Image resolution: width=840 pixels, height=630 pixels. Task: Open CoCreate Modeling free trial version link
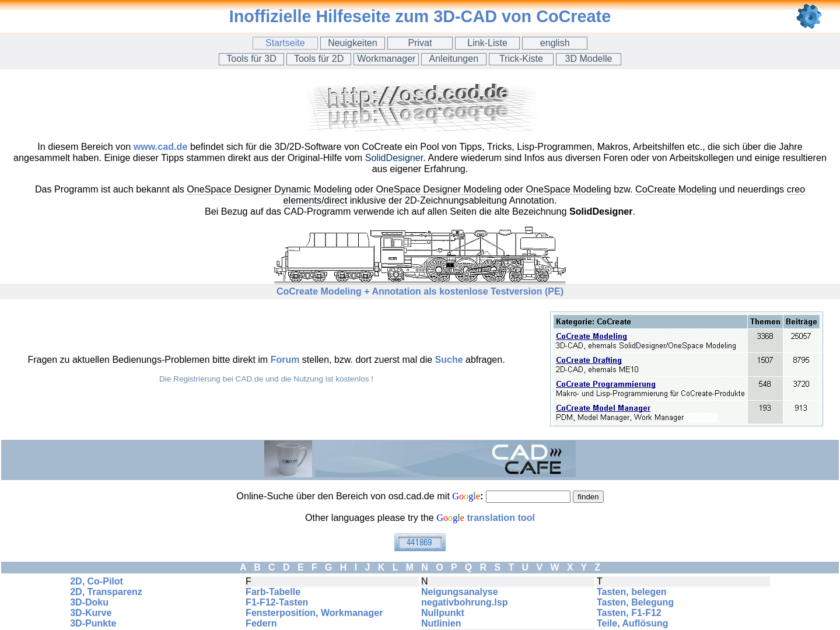coord(420,292)
